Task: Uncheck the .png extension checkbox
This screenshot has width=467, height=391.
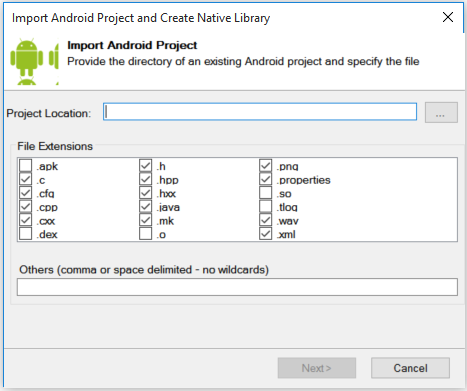Action: (266, 166)
